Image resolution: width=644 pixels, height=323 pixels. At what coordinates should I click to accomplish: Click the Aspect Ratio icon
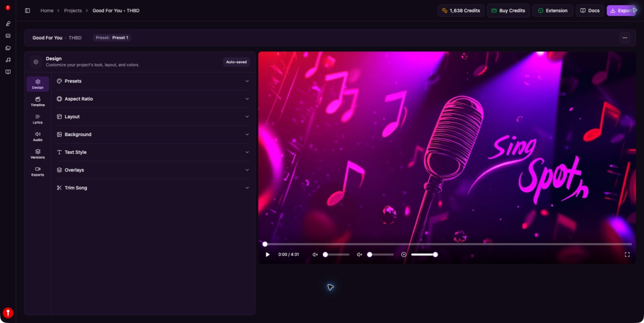point(59,99)
